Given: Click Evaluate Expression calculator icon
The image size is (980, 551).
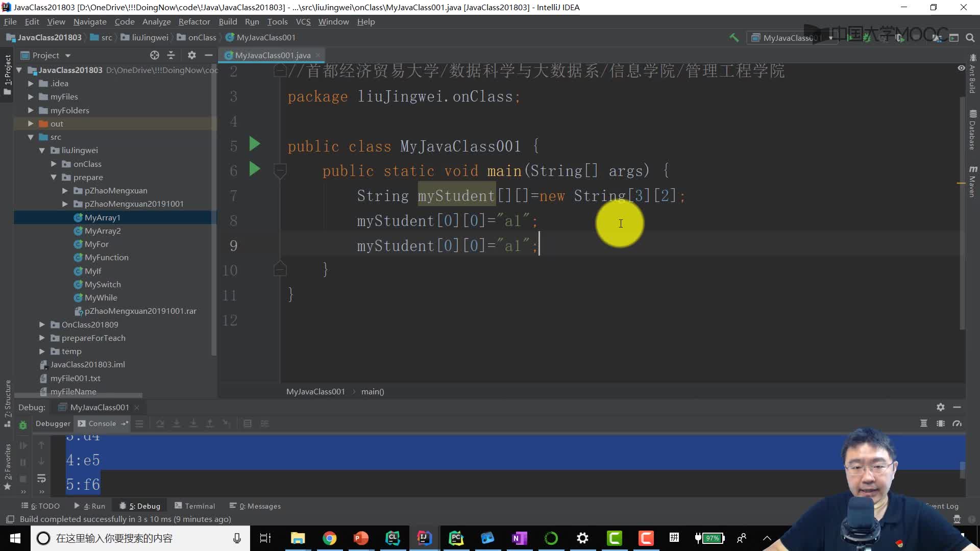Looking at the screenshot, I should tap(248, 423).
